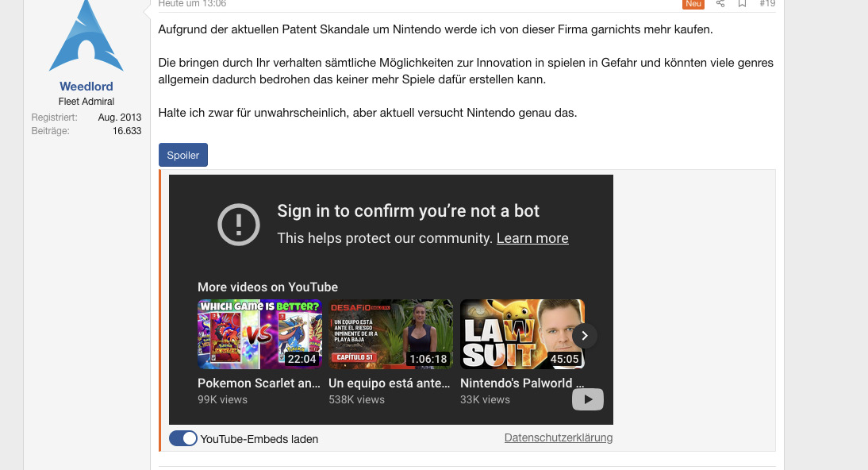Click the Sign in to confirm heading
Image resolution: width=868 pixels, height=470 pixels.
(409, 211)
